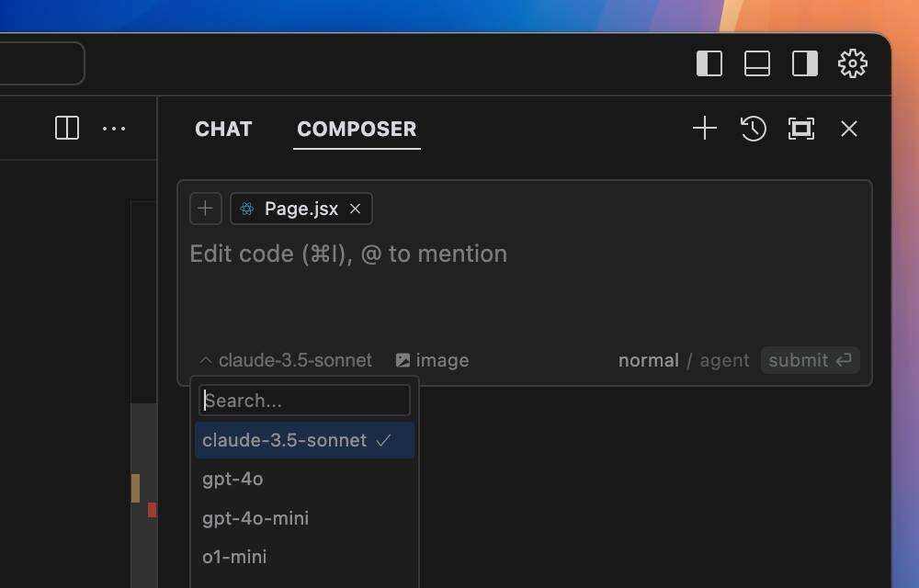
Task: Toggle the primary sidebar layout icon
Action: pos(709,63)
